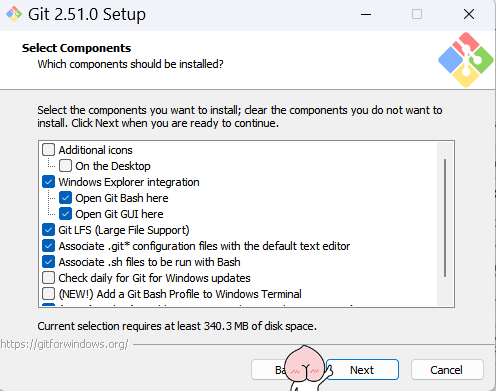Click the Cancel button

[x=447, y=370]
